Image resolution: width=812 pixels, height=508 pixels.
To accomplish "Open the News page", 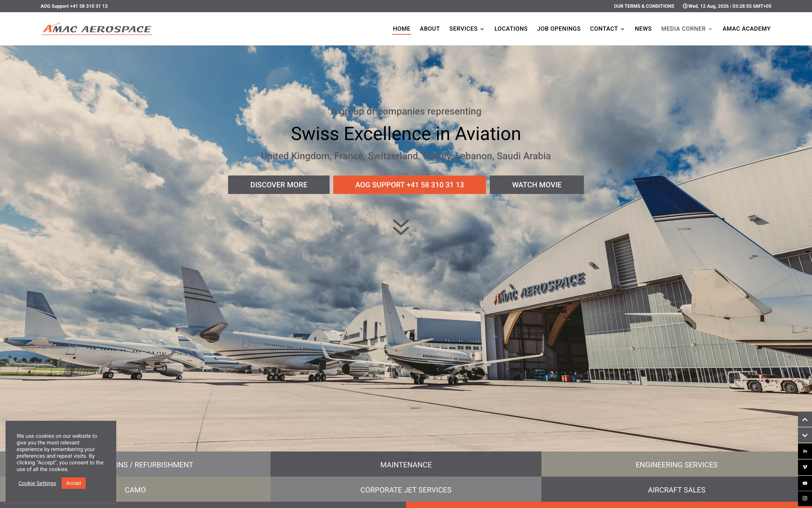I will 643,29.
